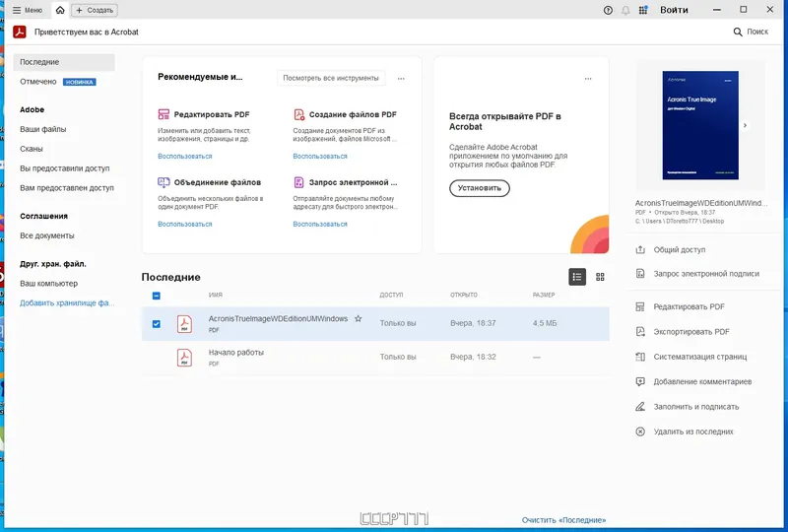Sort by the РАЗМЕР column header
788x532 pixels.
point(544,296)
